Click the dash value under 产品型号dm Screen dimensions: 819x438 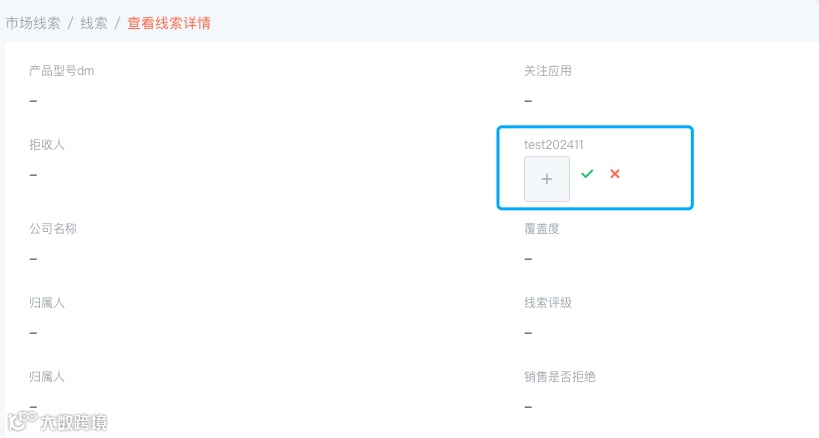pyautogui.click(x=33, y=101)
